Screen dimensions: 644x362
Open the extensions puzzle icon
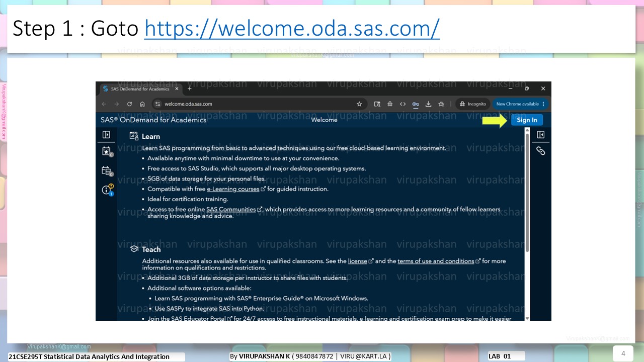coord(441,104)
